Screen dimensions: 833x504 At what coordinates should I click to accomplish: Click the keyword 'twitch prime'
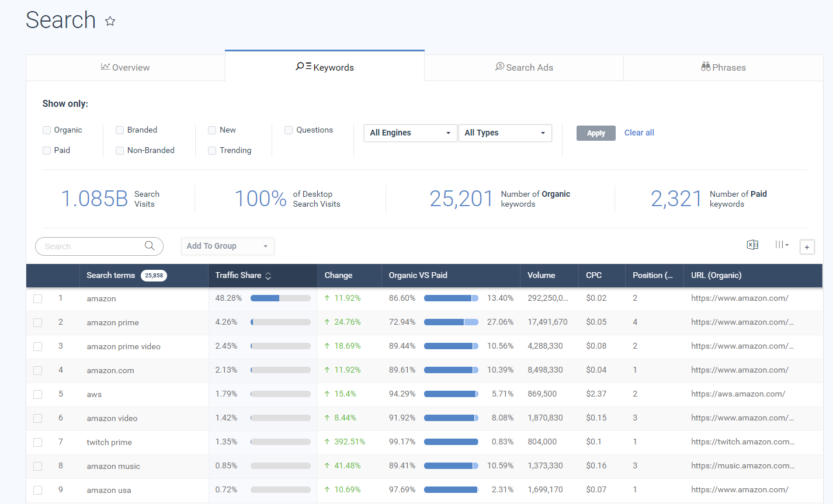109,443
